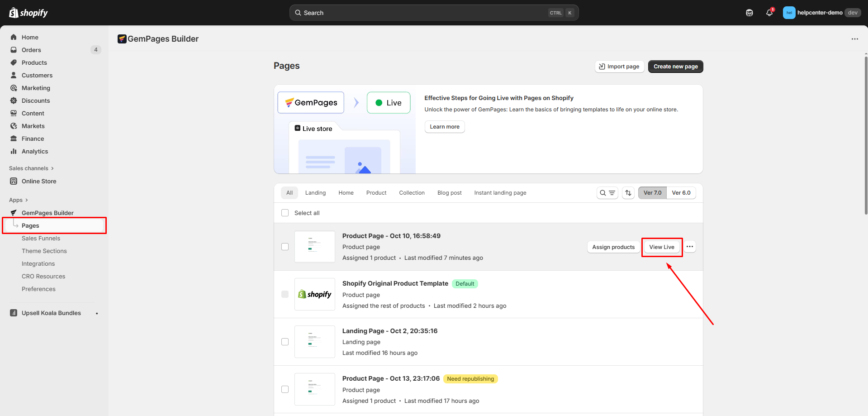Open the three-dot menu for first Product Page
The height and width of the screenshot is (416, 868).
tap(690, 247)
